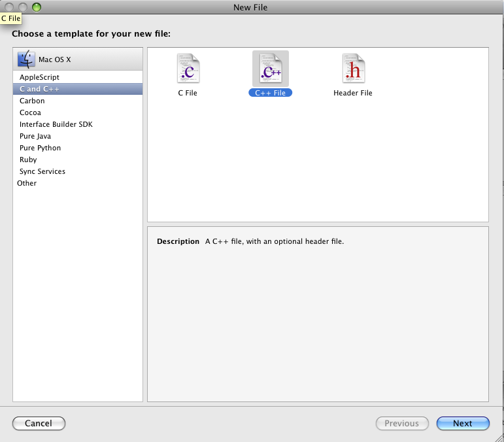
Task: Select AppleScript in the category list
Action: (x=39, y=77)
